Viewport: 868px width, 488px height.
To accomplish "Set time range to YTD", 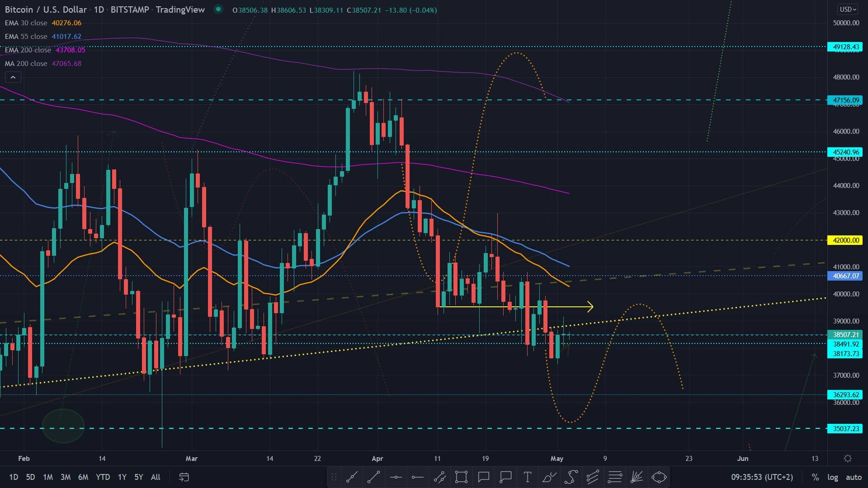I will tap(103, 477).
